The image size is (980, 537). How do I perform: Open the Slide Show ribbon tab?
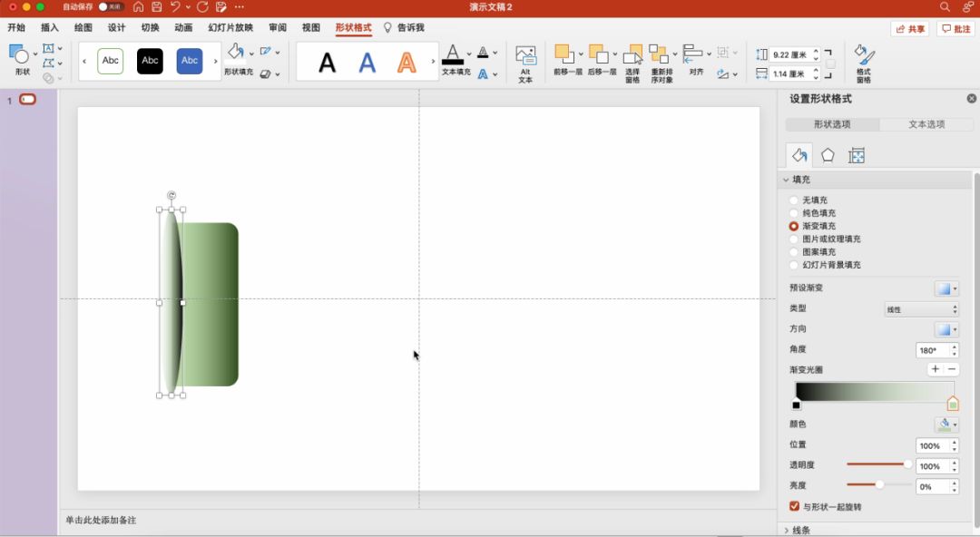pos(230,27)
